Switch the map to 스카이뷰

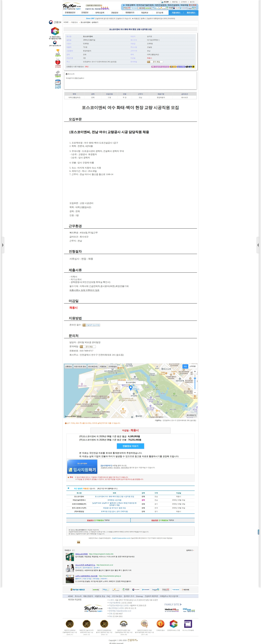[192, 366]
